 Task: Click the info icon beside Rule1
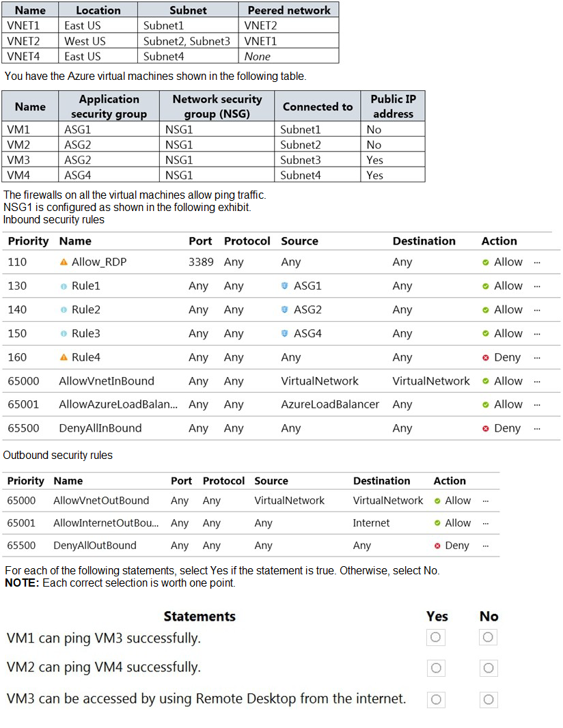[64, 286]
